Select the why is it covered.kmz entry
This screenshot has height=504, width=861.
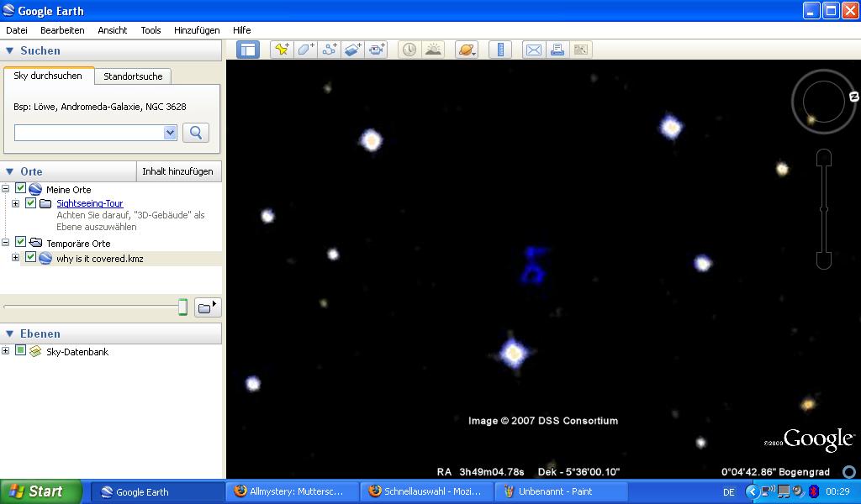[x=99, y=259]
